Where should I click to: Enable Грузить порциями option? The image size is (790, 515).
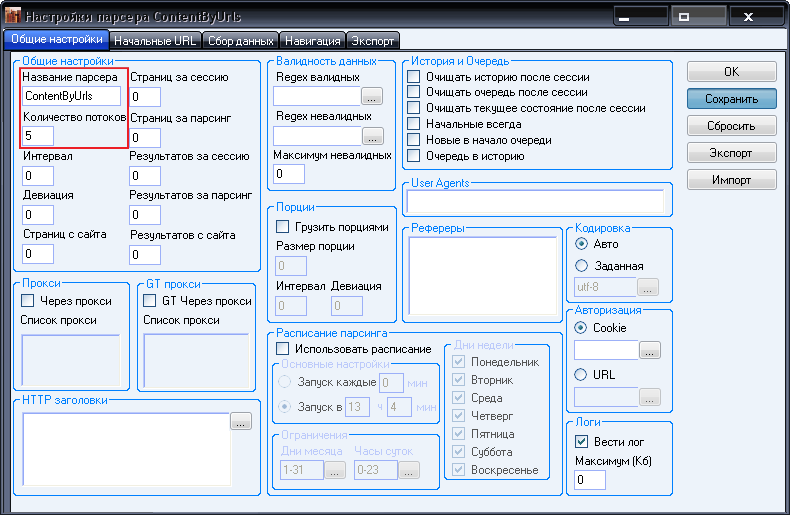(x=283, y=227)
